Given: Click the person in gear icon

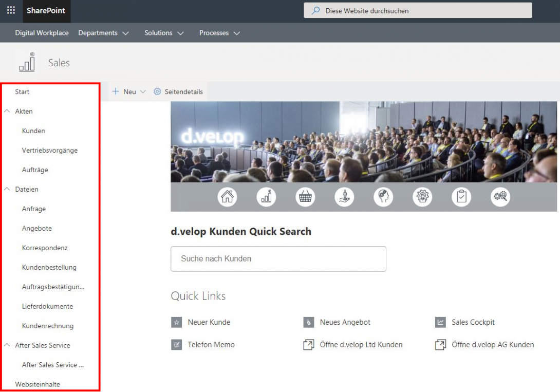Looking at the screenshot, I should click(x=422, y=196).
